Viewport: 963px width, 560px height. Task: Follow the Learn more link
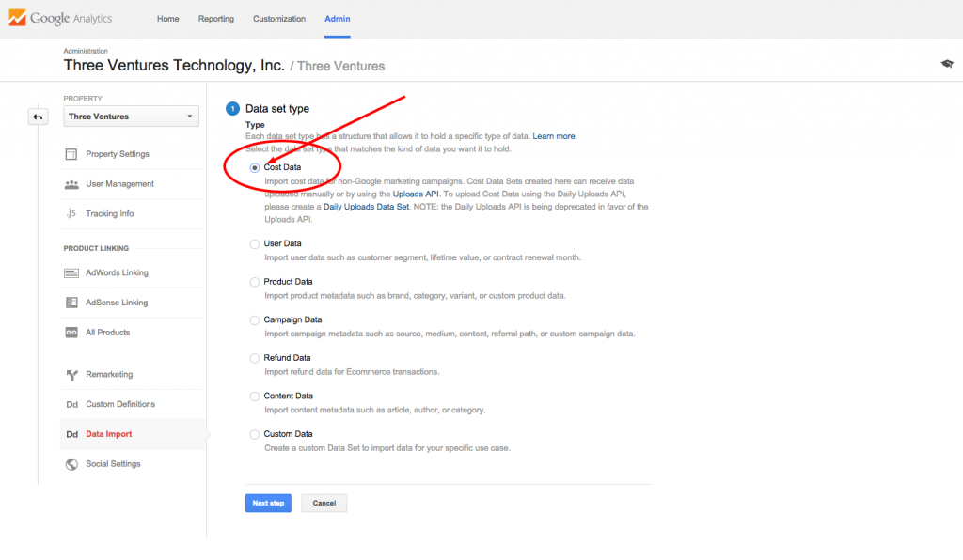[554, 136]
